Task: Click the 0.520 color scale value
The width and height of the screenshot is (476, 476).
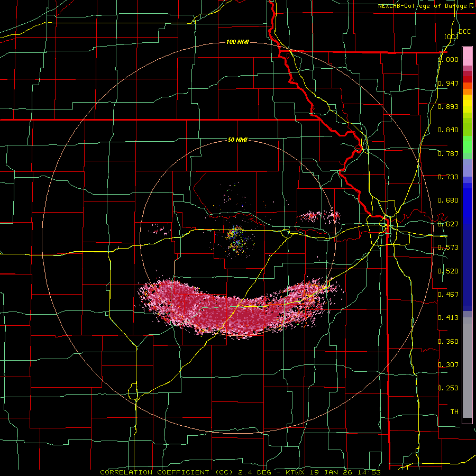Action: click(448, 271)
